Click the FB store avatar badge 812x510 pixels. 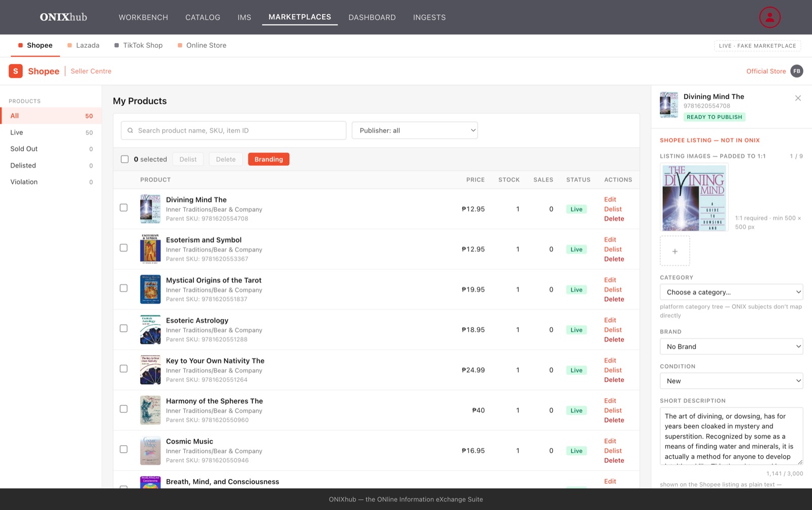pos(797,71)
